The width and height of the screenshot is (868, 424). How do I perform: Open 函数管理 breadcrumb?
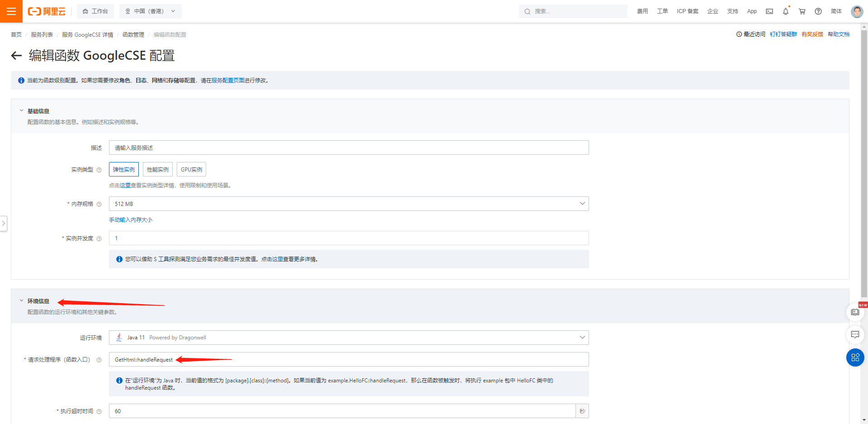pos(133,35)
